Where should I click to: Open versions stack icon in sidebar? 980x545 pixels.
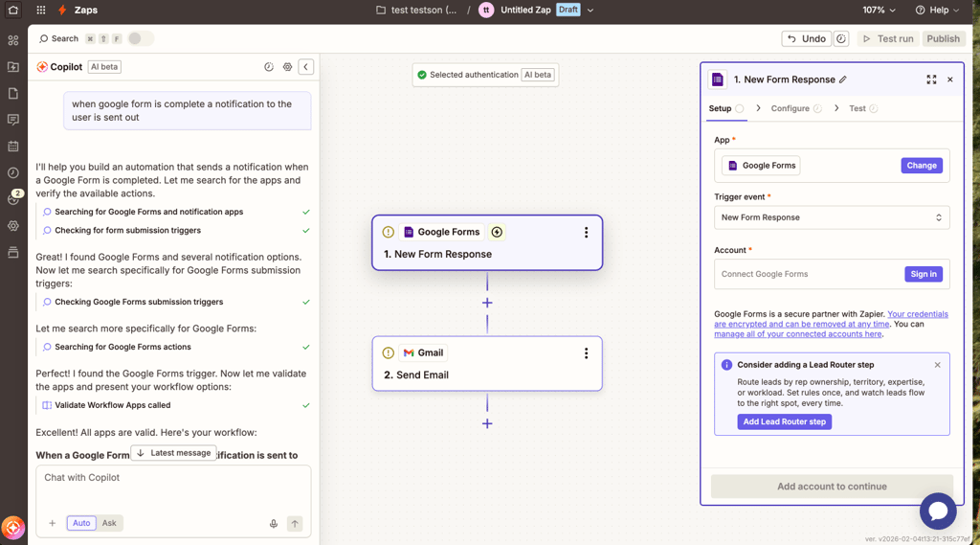(13, 252)
